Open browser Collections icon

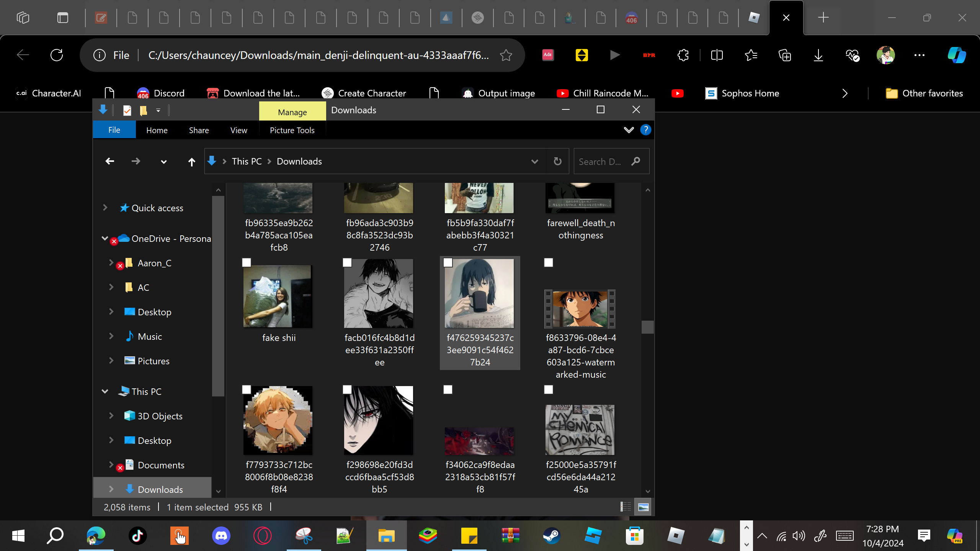click(785, 55)
